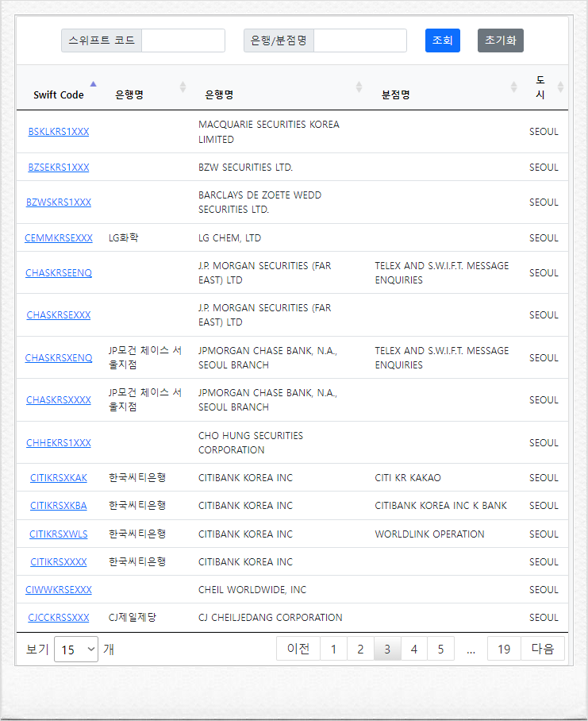Viewport: 588px width, 721px height.
Task: Jump to last page 19
Action: [x=504, y=649]
